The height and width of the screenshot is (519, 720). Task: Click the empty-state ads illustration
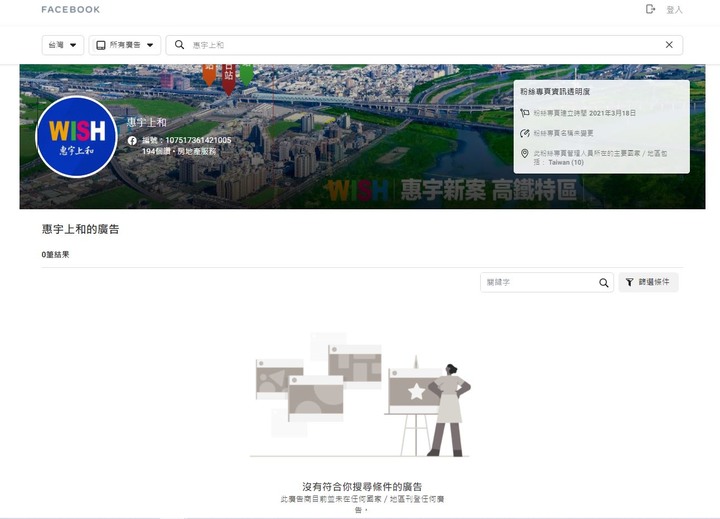click(360, 395)
